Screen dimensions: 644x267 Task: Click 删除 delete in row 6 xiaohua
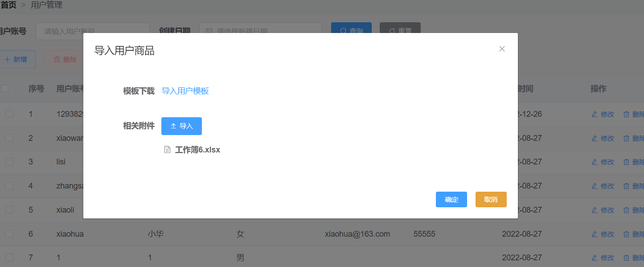pos(633,234)
